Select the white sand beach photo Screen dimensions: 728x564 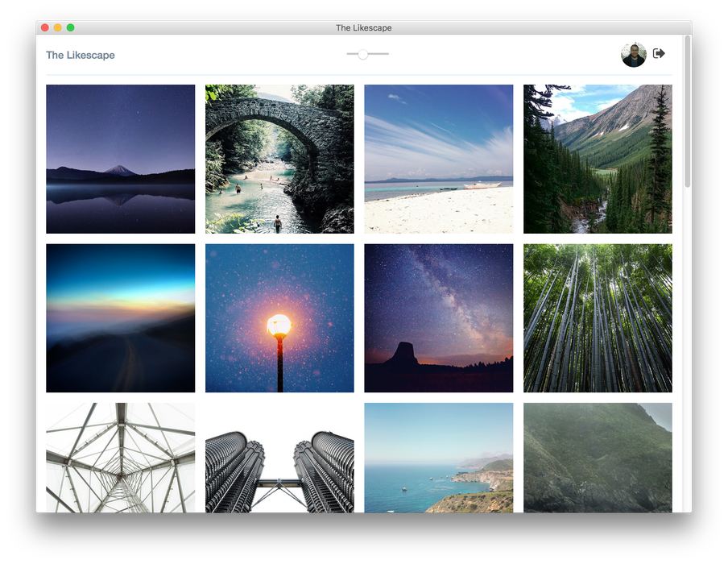(x=438, y=159)
